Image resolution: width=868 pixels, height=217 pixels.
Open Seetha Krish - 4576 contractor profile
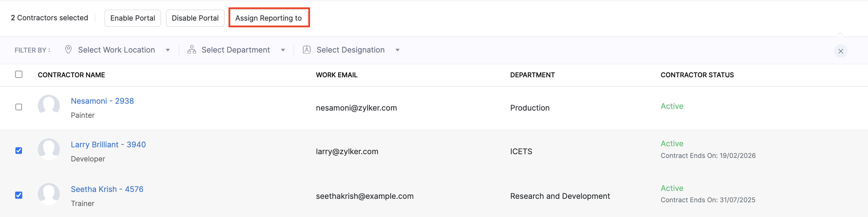coord(107,189)
